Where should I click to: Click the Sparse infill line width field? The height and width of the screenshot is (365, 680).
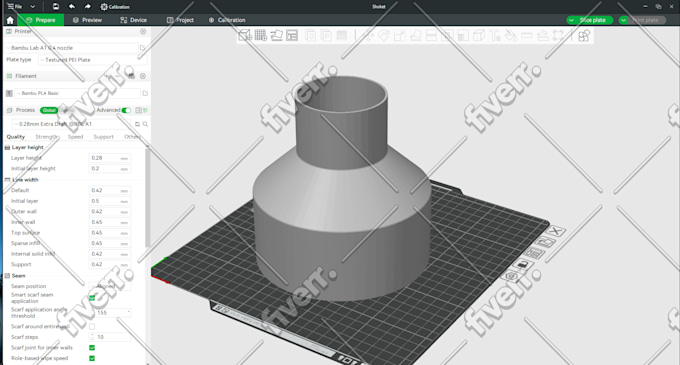click(110, 244)
